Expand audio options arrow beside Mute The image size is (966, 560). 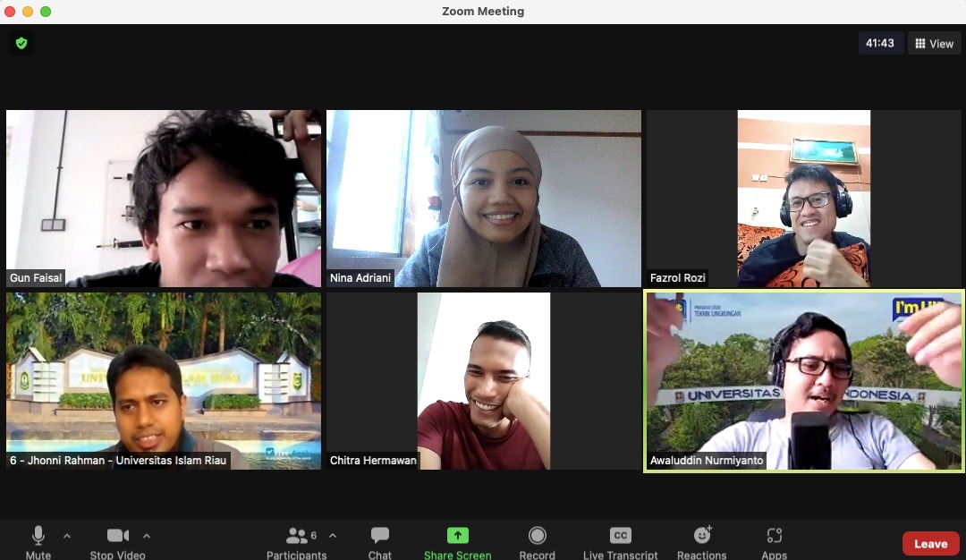67,536
